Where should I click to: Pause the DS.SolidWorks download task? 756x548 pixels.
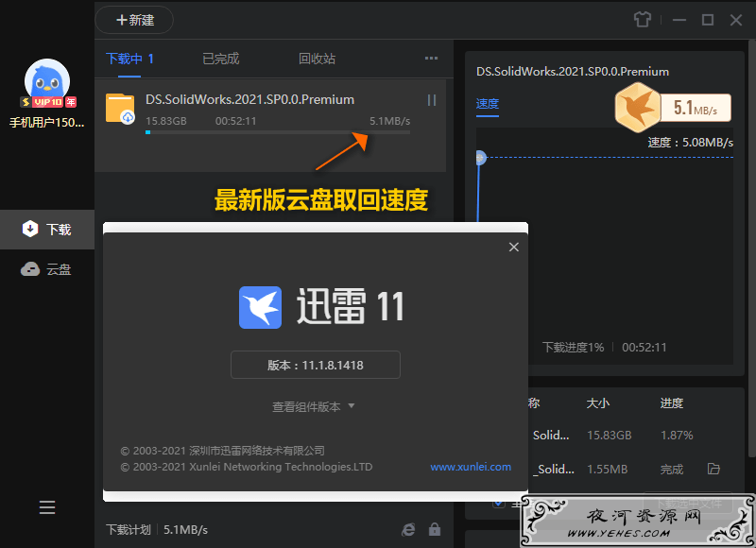tap(432, 100)
